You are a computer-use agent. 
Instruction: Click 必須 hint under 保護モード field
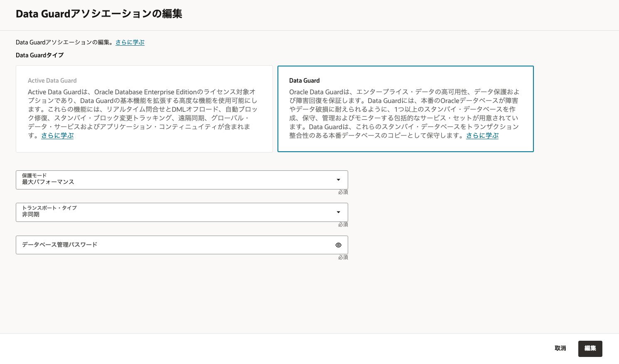click(x=343, y=192)
